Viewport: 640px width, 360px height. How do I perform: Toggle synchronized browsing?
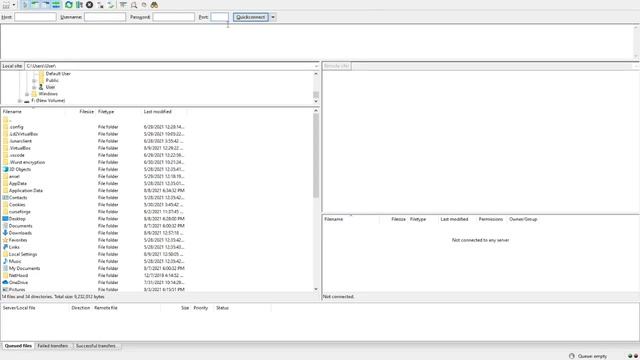[x=144, y=5]
